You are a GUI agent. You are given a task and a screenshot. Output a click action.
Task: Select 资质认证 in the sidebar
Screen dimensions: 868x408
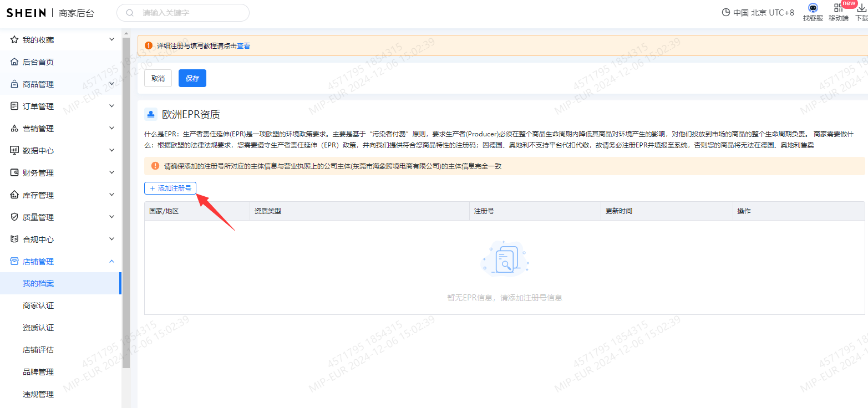38,328
